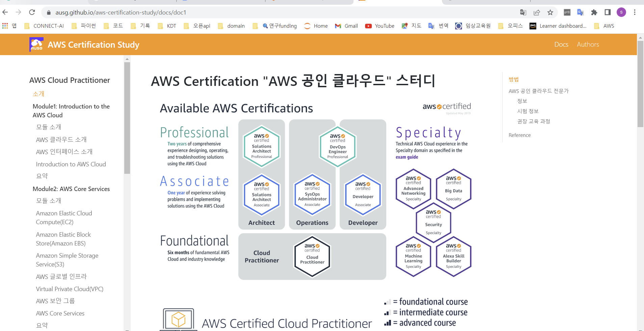Image resolution: width=644 pixels, height=331 pixels.
Task: Open the Authors navigation item
Action: coord(588,44)
